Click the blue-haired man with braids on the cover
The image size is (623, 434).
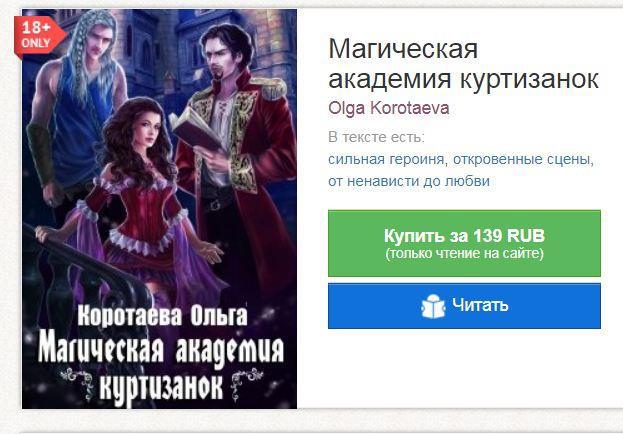coord(75,107)
